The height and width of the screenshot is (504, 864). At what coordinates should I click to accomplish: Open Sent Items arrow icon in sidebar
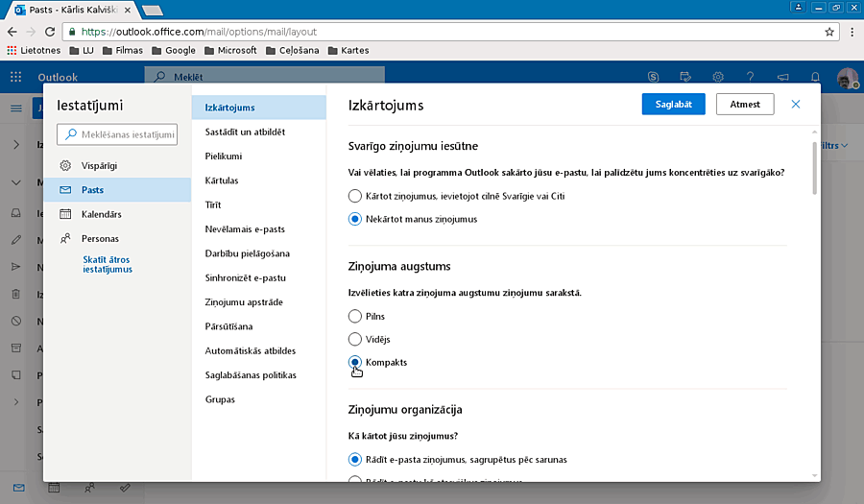16,267
